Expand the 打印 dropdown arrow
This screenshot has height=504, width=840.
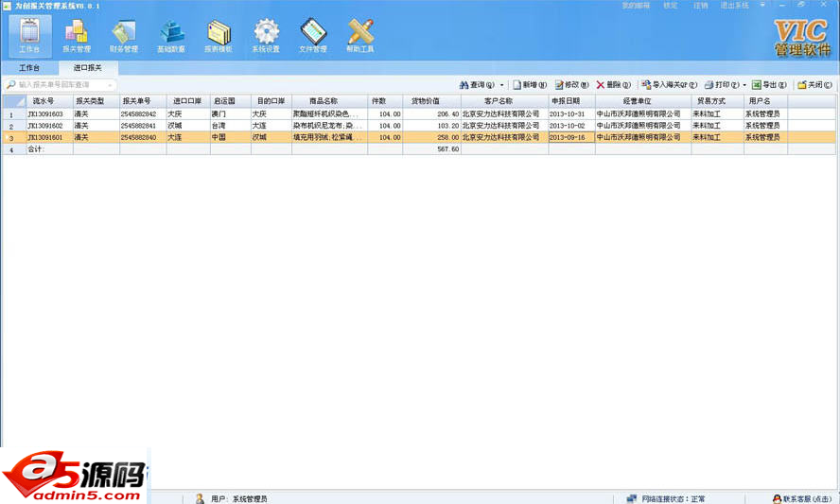[744, 85]
